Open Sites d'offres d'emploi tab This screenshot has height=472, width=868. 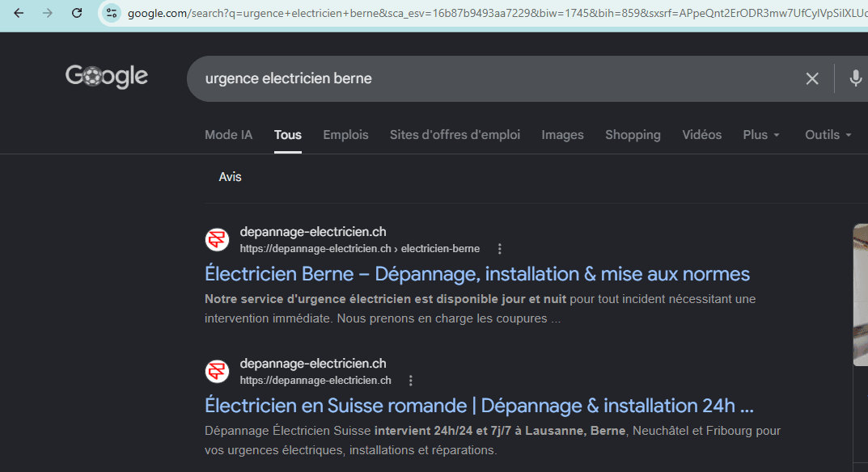tap(455, 135)
